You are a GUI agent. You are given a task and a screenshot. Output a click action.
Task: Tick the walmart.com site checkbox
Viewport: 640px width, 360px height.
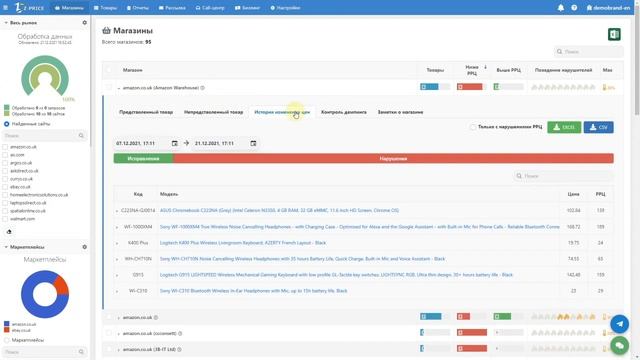[x=5, y=219]
